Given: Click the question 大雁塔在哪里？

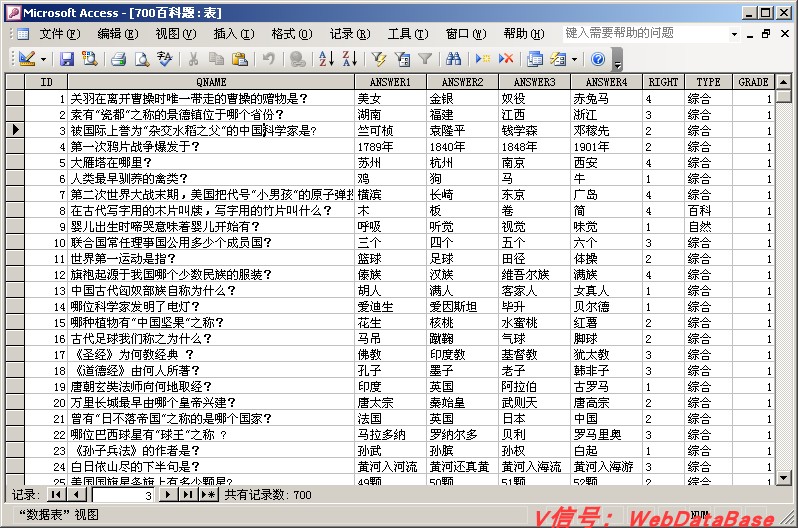Looking at the screenshot, I should tap(211, 162).
